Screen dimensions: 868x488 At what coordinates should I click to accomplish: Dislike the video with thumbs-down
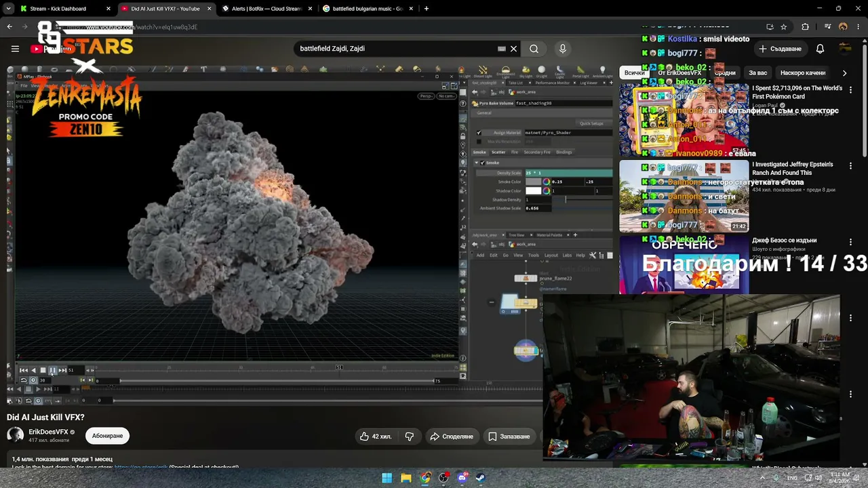click(409, 436)
